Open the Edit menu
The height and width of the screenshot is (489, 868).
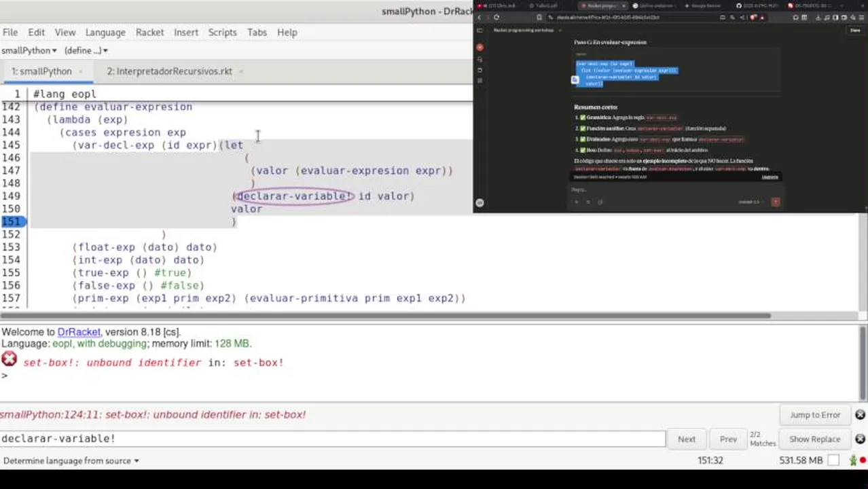(36, 32)
